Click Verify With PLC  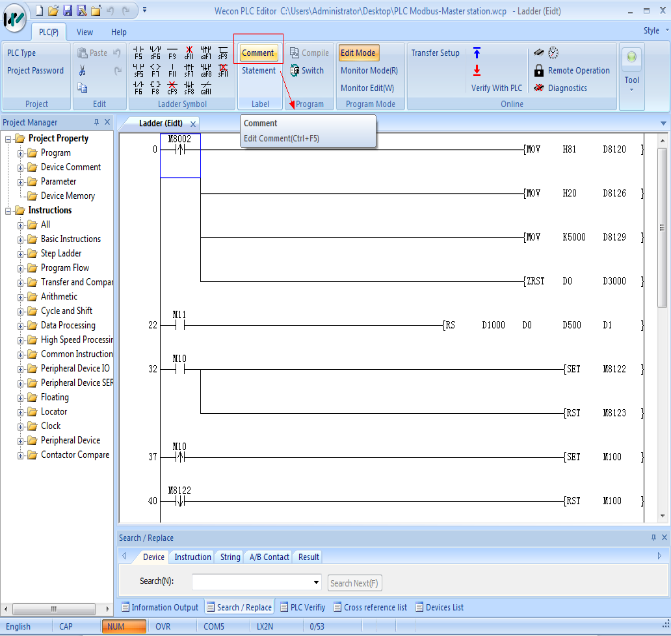coord(496,88)
